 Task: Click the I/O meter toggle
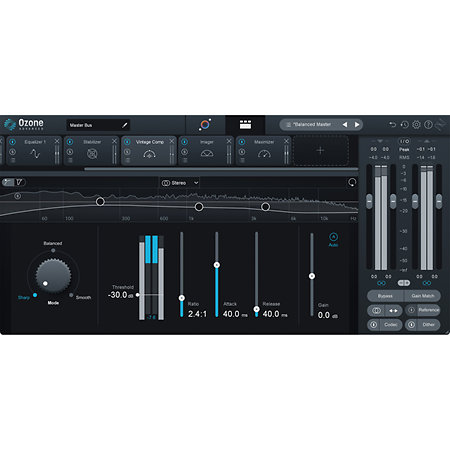pyautogui.click(x=404, y=141)
